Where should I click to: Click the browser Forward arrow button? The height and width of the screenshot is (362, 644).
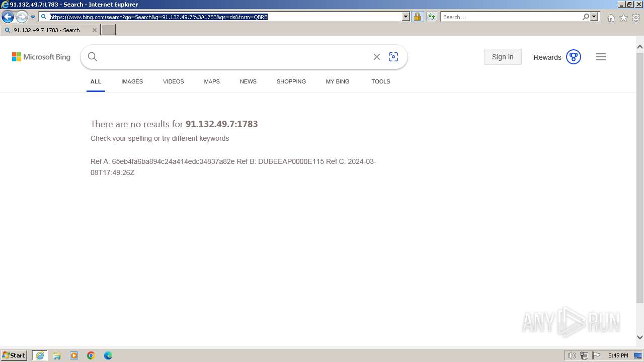tap(22, 17)
